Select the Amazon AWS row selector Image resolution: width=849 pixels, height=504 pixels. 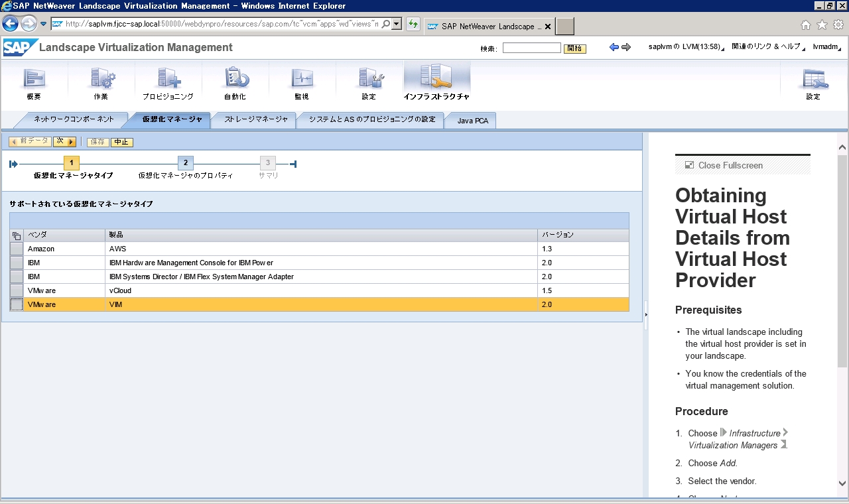(16, 249)
